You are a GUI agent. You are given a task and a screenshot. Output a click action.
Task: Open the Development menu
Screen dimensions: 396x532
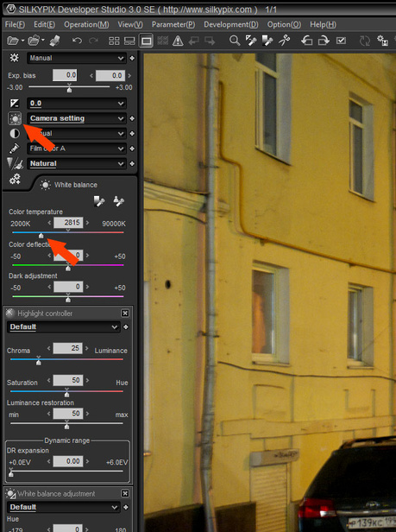(x=231, y=24)
